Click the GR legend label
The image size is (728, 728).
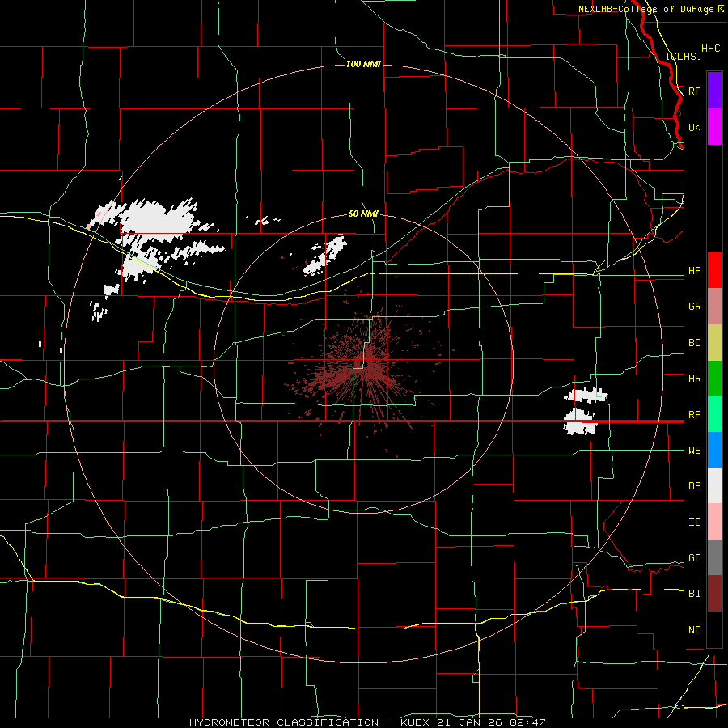[x=694, y=307]
